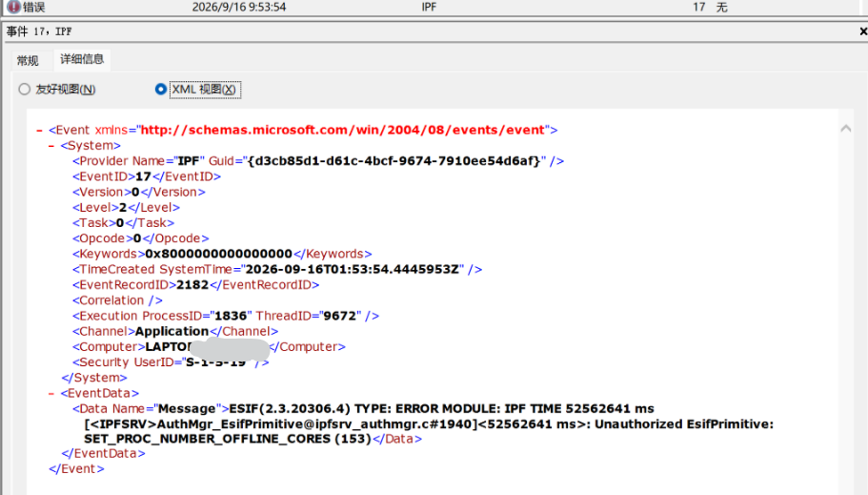Viewport: 868px width, 495px height.
Task: Click the IPF source cell in event row
Action: (429, 8)
